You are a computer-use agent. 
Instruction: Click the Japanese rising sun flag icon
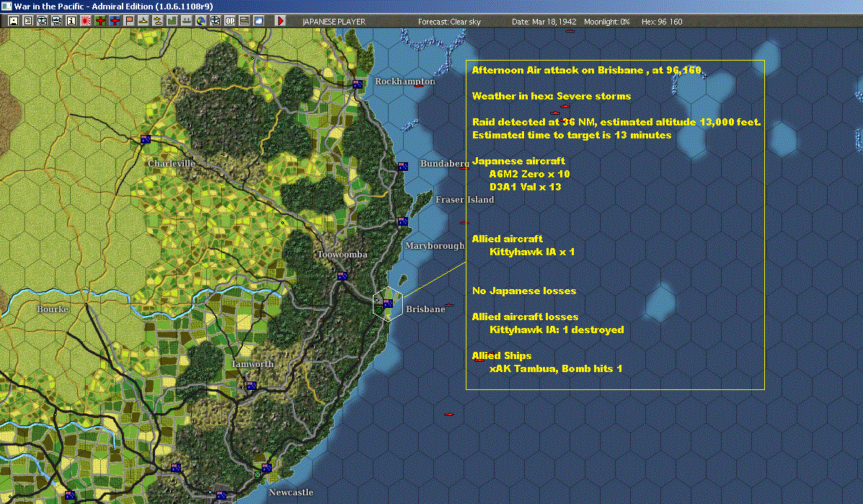[x=85, y=21]
